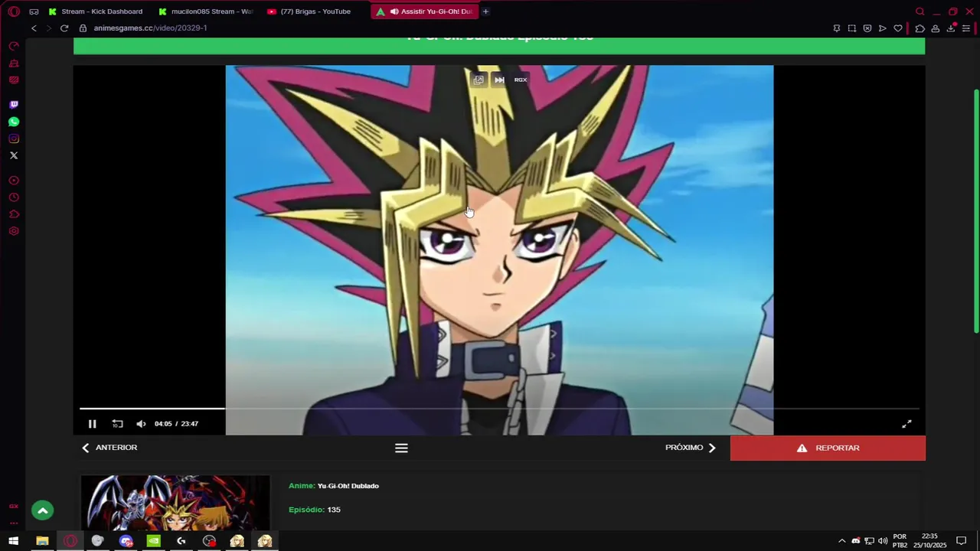Click the 22:35 clock and date

pyautogui.click(x=929, y=541)
